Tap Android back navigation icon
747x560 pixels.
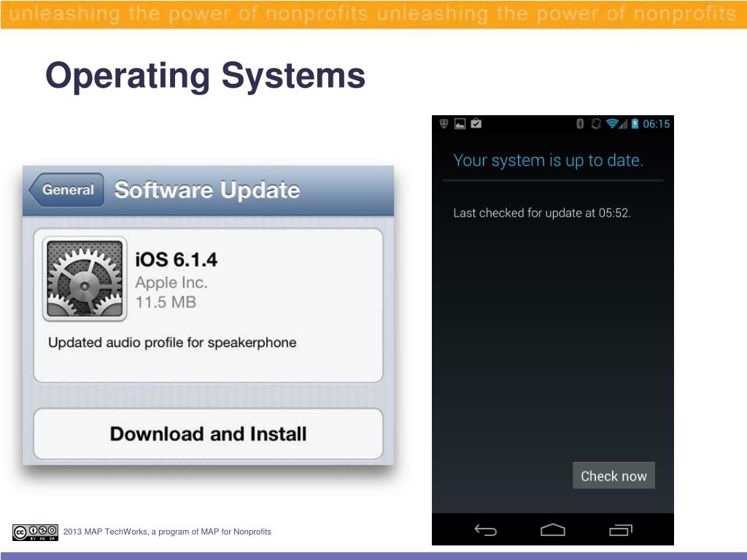(x=485, y=529)
